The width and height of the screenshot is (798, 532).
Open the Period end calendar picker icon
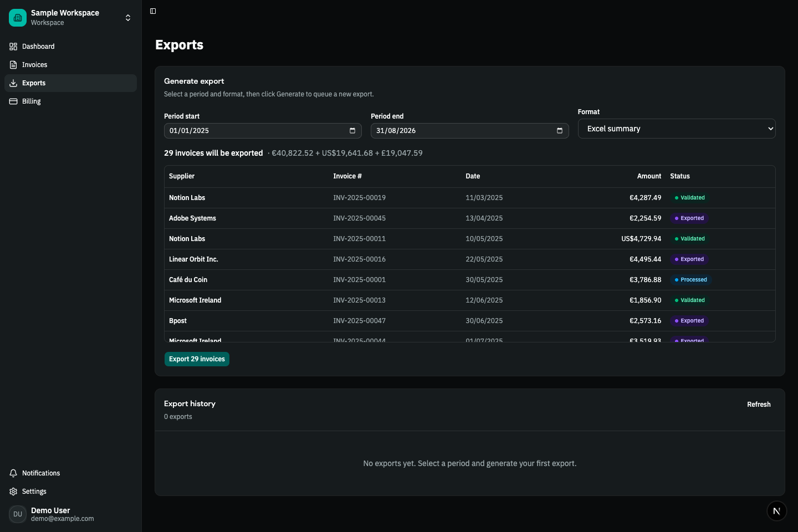click(560, 131)
